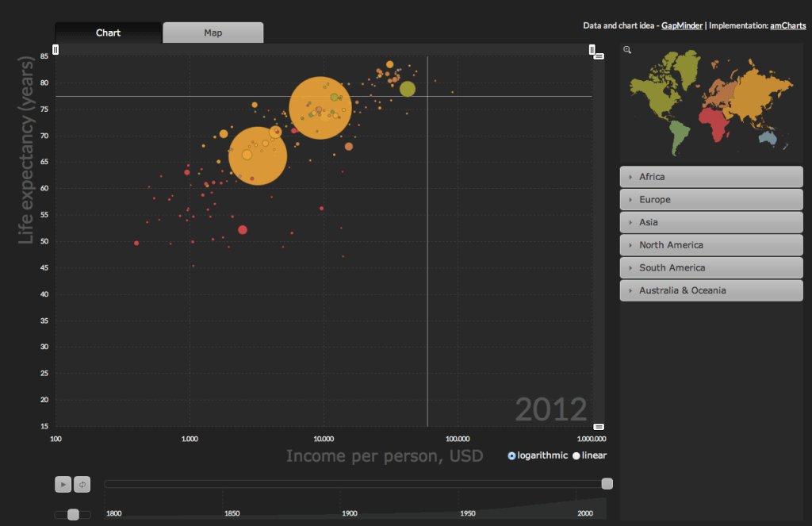
Task: Click the loop icon beside play
Action: pyautogui.click(x=80, y=484)
